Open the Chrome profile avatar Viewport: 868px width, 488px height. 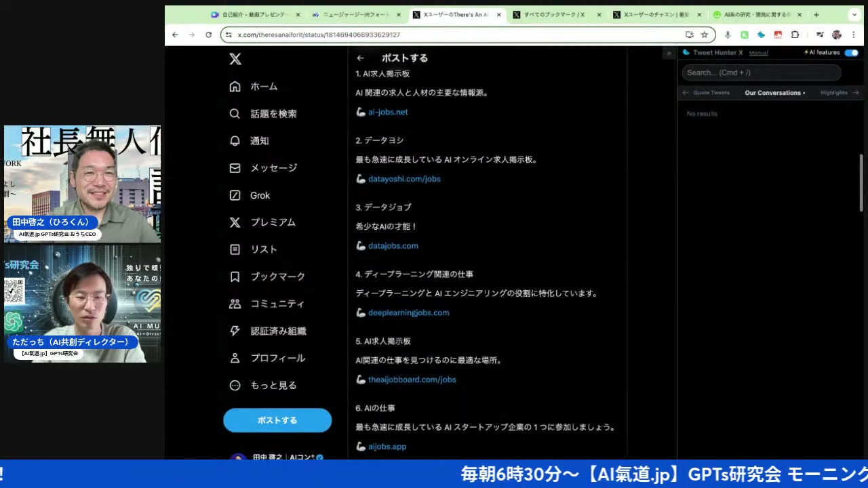[836, 35]
